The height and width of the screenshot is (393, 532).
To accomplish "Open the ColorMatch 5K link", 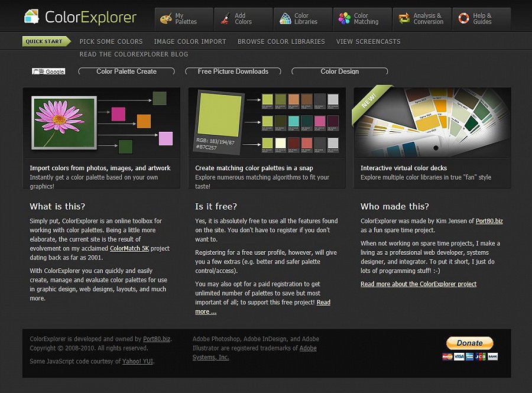I will point(129,248).
